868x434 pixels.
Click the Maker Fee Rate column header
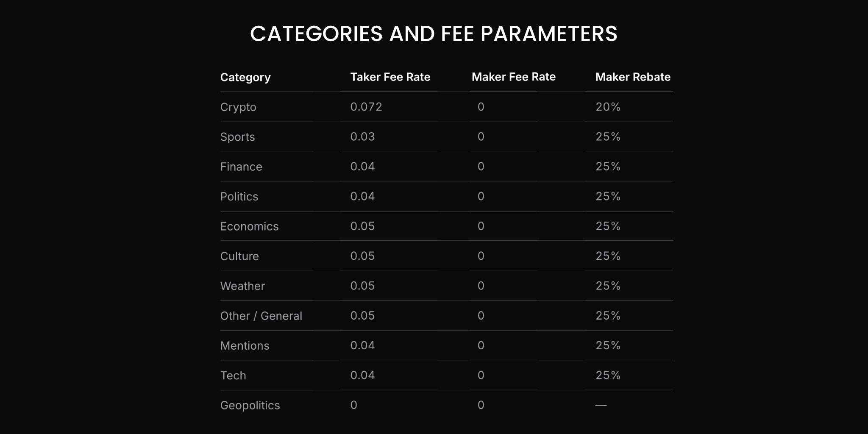pyautogui.click(x=513, y=77)
